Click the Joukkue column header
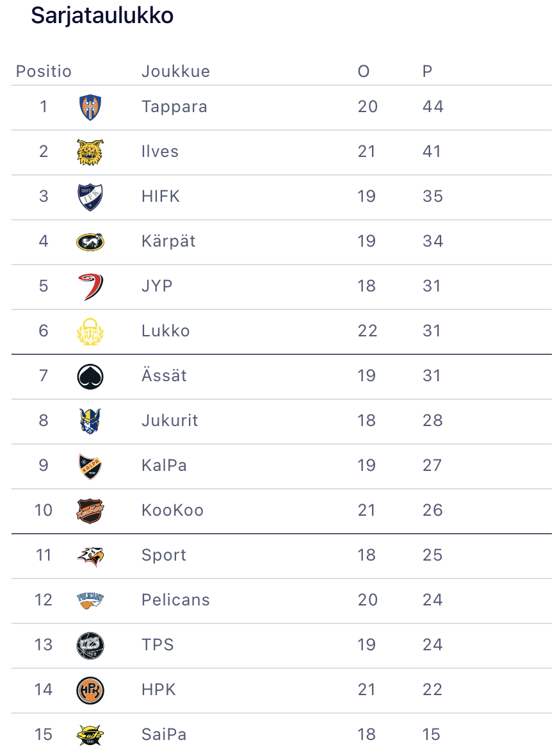This screenshot has height=756, width=557. click(x=175, y=71)
